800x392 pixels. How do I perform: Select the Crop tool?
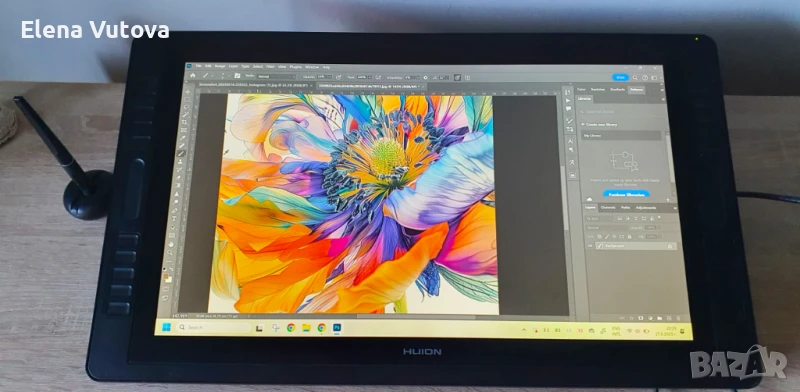pos(185,121)
